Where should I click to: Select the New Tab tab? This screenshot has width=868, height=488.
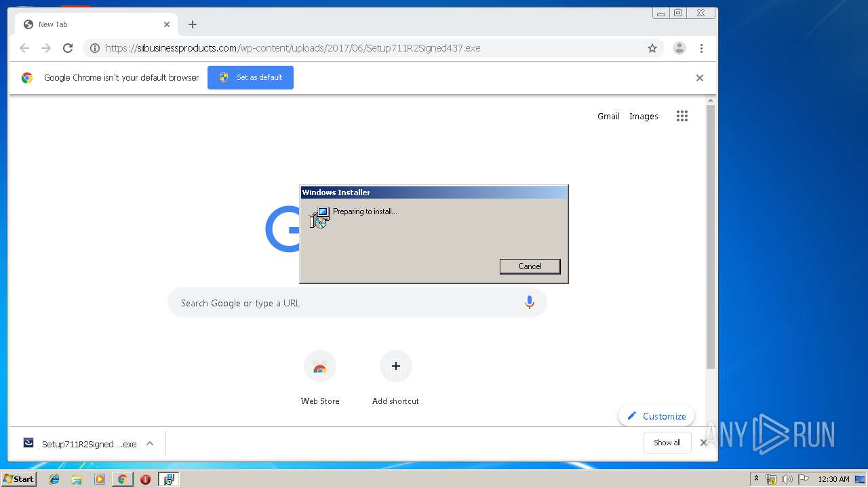coord(96,24)
